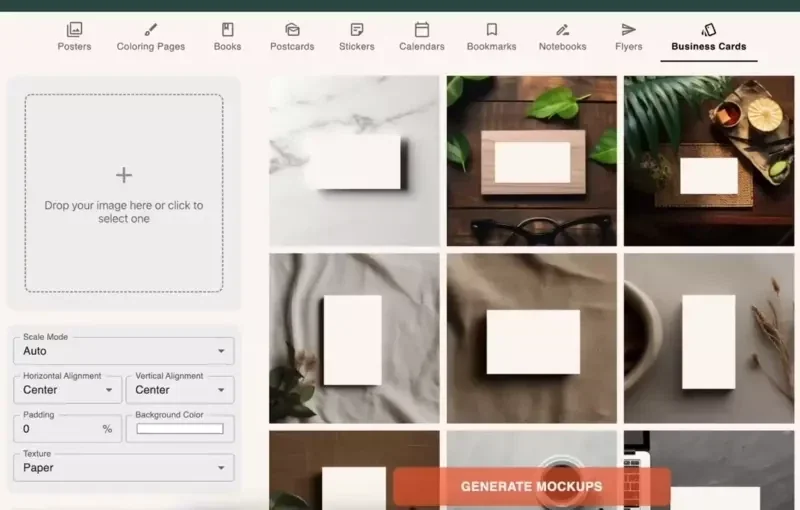This screenshot has width=800, height=510.
Task: Select the wooden board with glasses mockup
Action: click(532, 161)
